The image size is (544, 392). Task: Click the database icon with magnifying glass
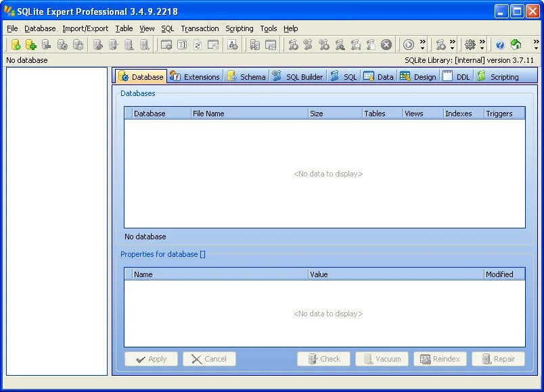(x=144, y=45)
